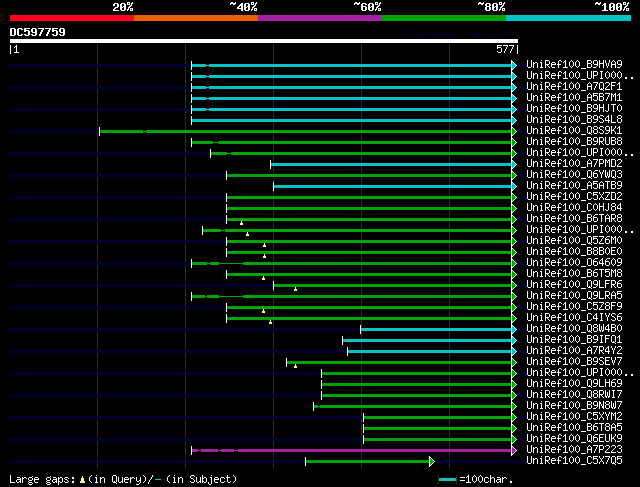Click the cyan 100char scale bar

(448, 479)
